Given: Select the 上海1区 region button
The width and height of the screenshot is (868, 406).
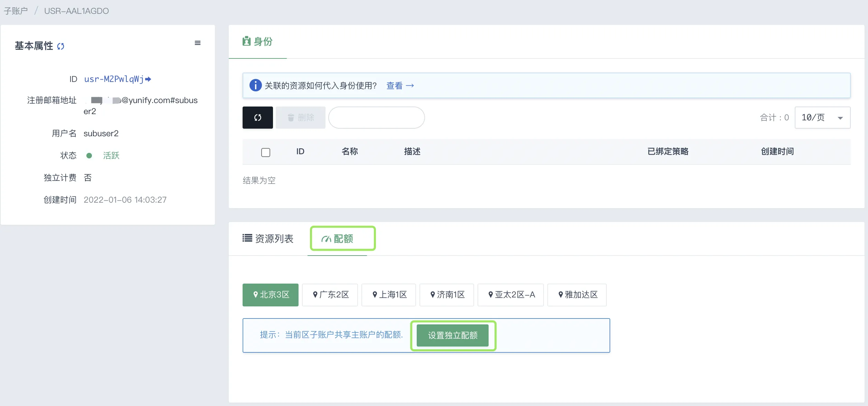Looking at the screenshot, I should click(x=389, y=295).
